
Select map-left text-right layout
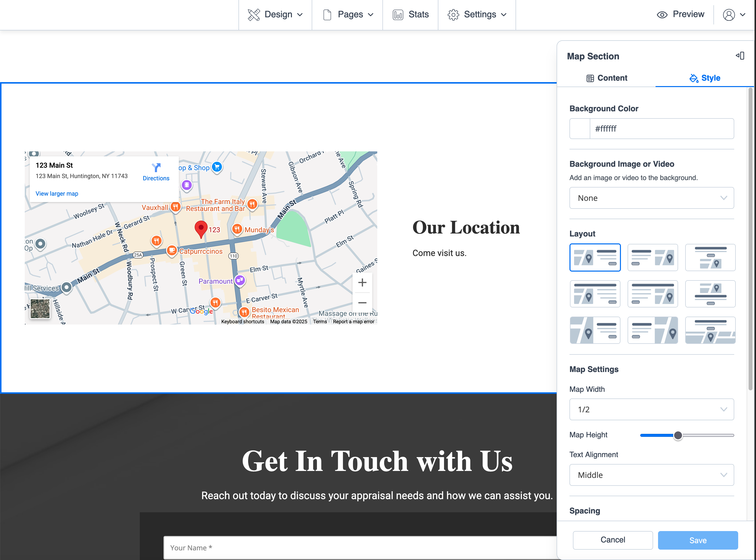point(595,257)
